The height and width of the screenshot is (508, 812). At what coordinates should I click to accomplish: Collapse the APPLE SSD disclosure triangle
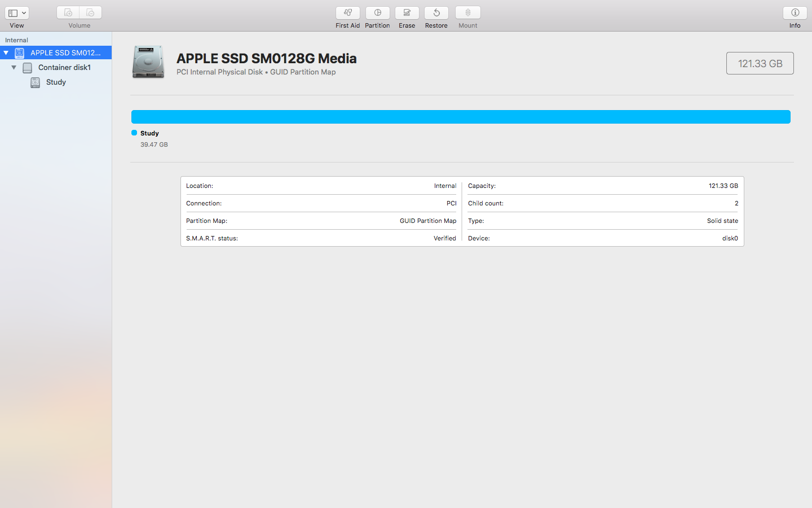(x=6, y=52)
